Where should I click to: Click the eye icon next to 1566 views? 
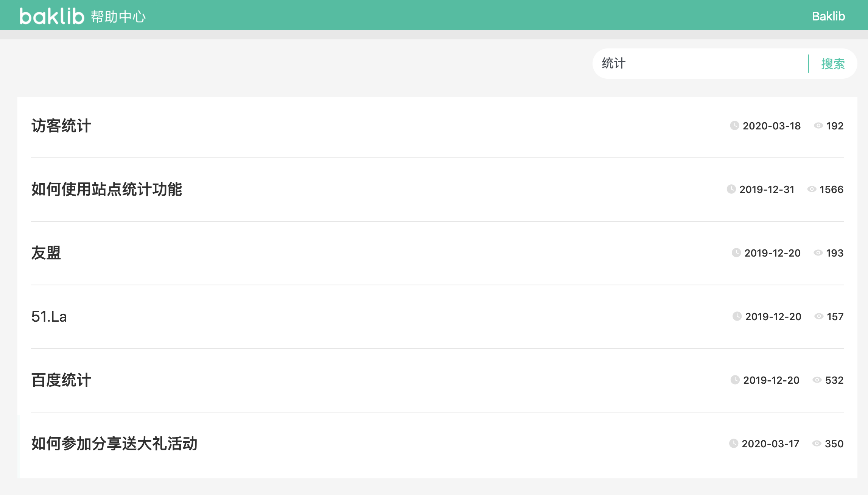coord(812,189)
